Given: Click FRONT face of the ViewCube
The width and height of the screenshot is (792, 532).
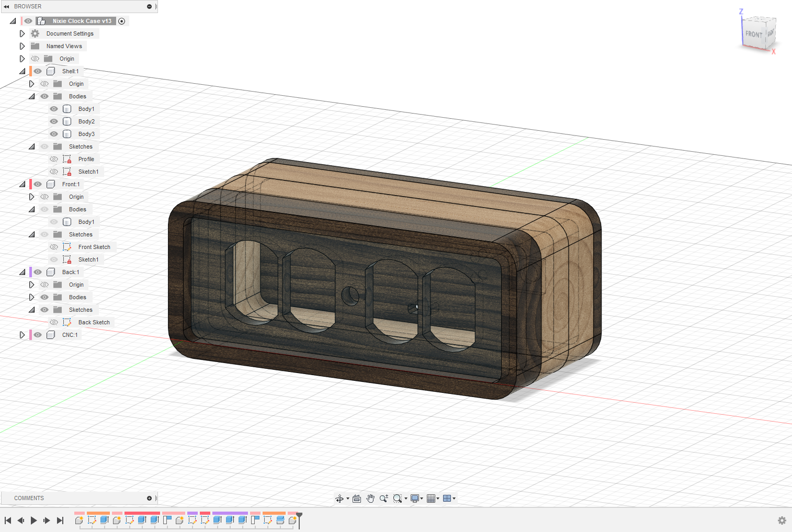Looking at the screenshot, I should pos(754,34).
